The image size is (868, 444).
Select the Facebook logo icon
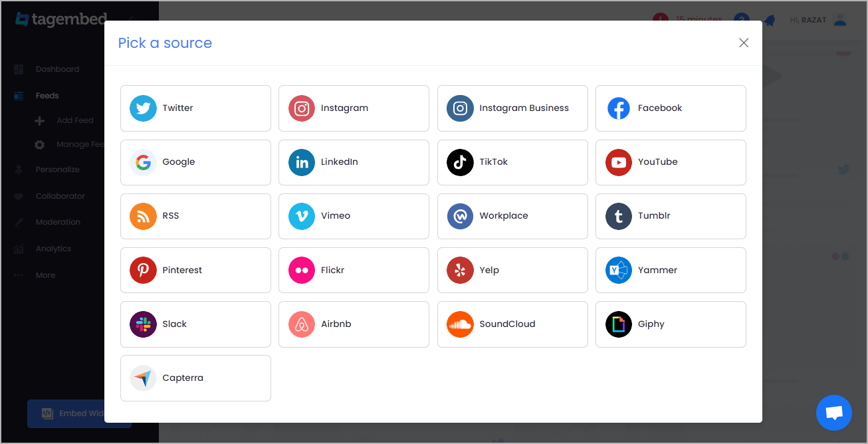tap(618, 108)
